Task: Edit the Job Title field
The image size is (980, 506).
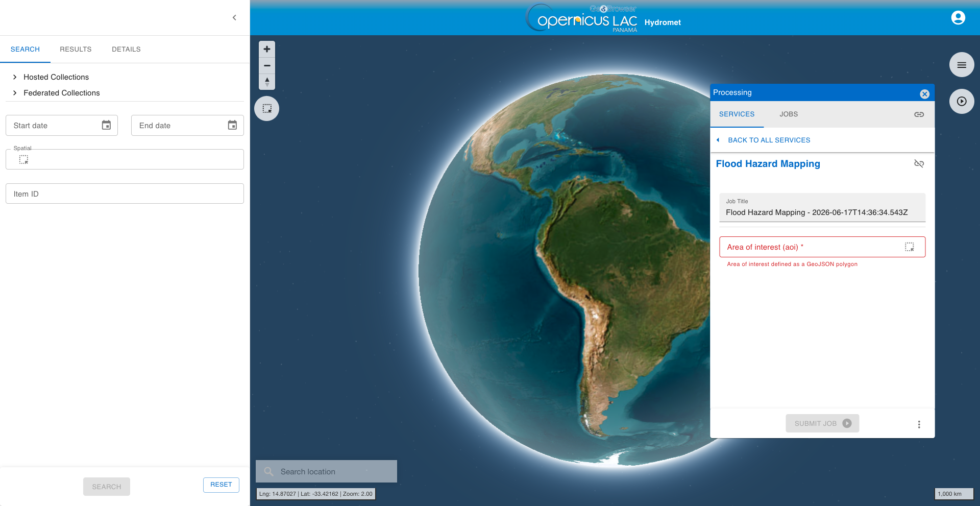Action: click(x=822, y=208)
